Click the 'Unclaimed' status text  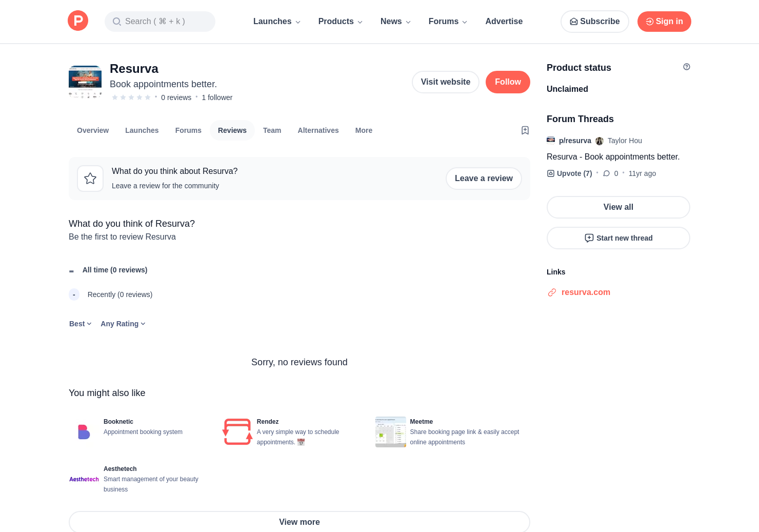click(567, 89)
